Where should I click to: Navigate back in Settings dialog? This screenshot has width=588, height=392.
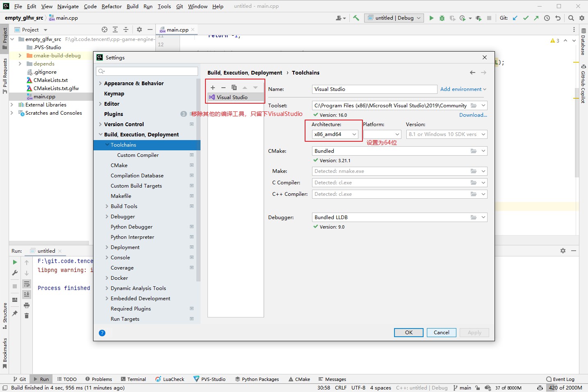point(473,73)
